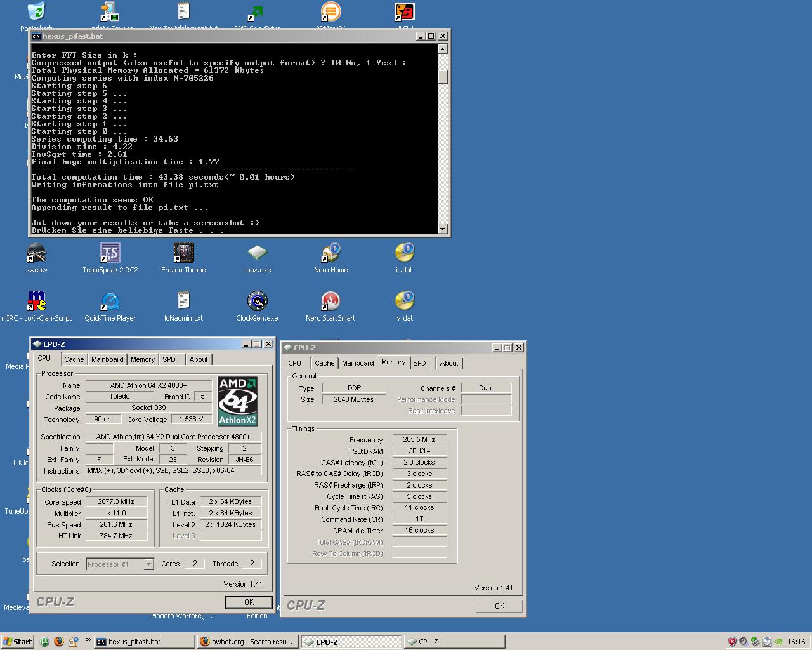812x650 pixels.
Task: Click the HT Link value 784.7 MHz
Action: pyautogui.click(x=117, y=536)
